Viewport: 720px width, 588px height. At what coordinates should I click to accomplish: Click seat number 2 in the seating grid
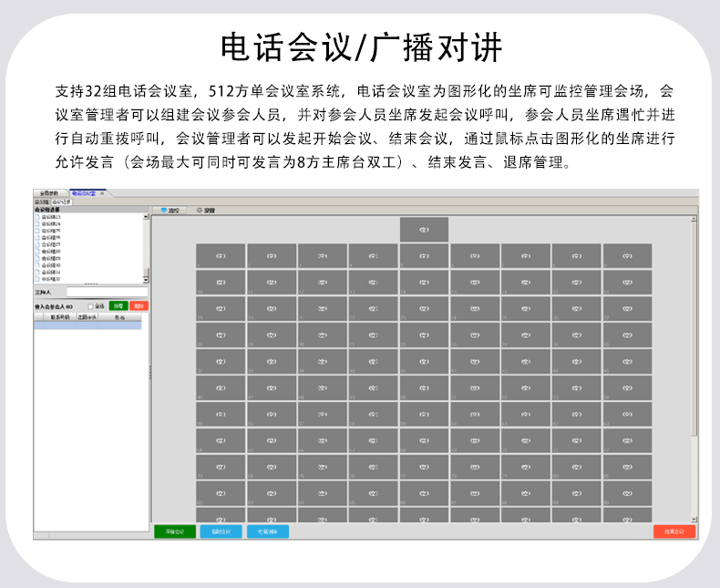point(272,256)
